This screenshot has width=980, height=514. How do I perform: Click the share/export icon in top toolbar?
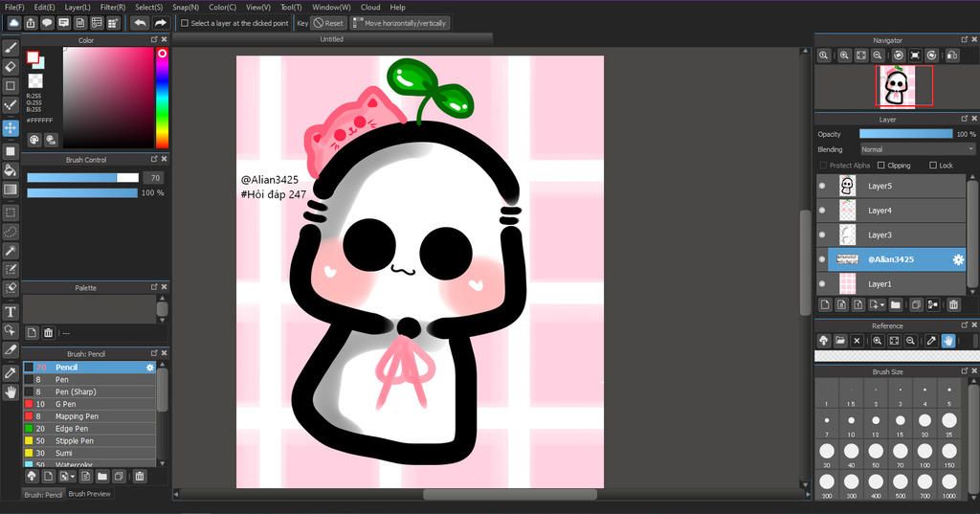(31, 23)
